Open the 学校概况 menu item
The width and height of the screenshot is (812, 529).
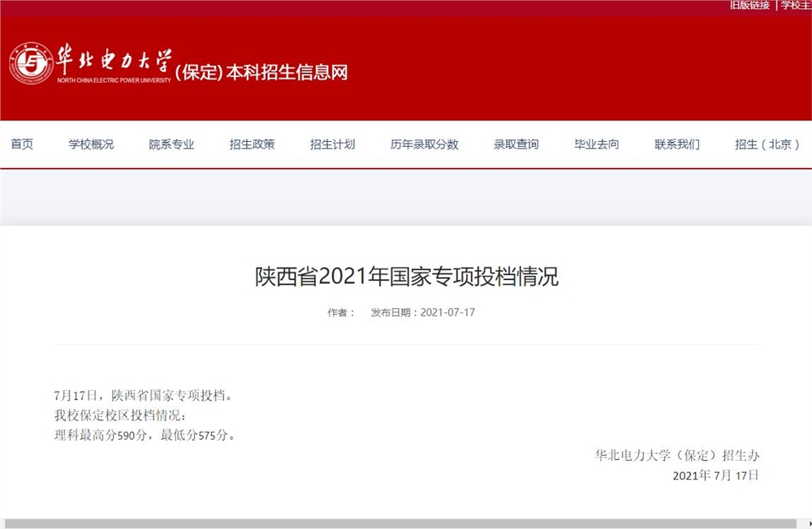click(91, 144)
